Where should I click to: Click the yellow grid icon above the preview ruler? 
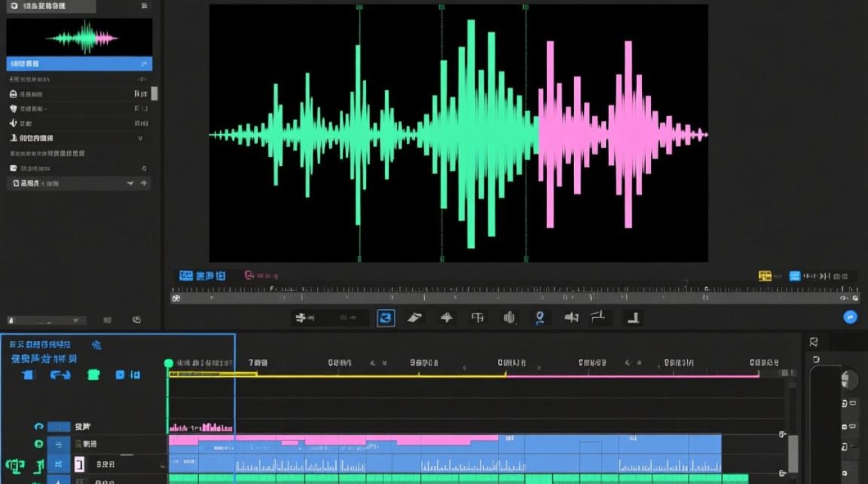pyautogui.click(x=765, y=276)
